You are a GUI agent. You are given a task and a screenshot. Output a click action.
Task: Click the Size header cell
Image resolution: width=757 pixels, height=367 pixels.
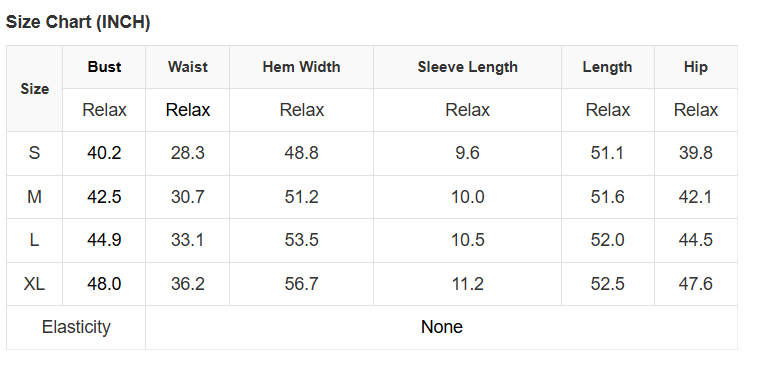pos(34,89)
